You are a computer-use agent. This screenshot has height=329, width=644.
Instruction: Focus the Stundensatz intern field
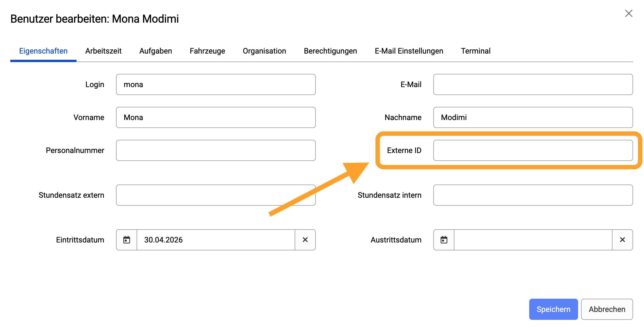tap(533, 195)
